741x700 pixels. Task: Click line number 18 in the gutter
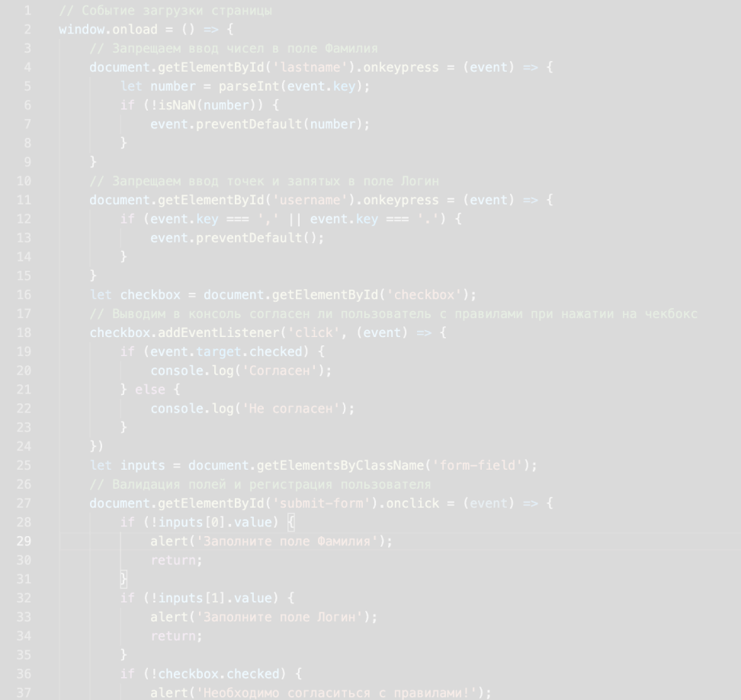23,332
